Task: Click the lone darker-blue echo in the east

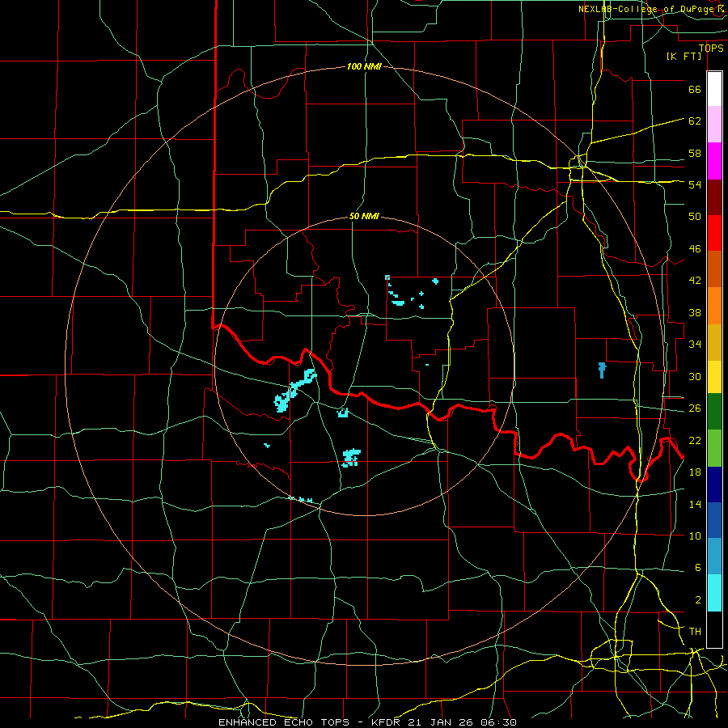Action: (x=602, y=370)
